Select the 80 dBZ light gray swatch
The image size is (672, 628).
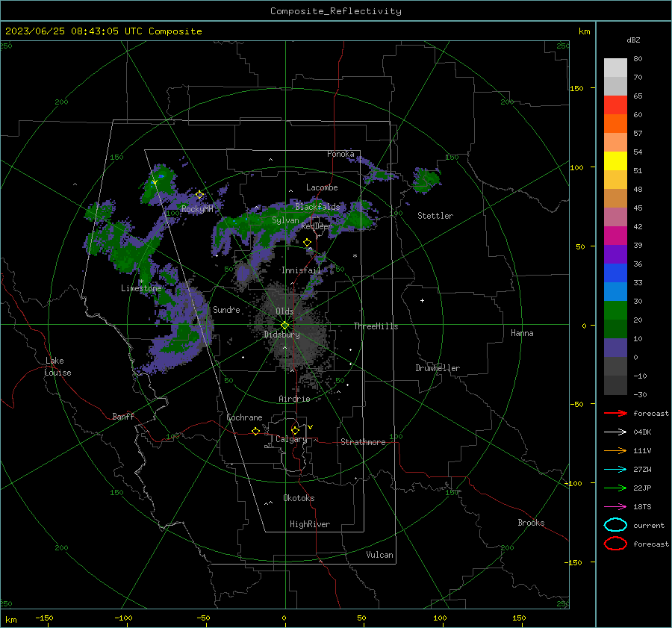coord(615,67)
